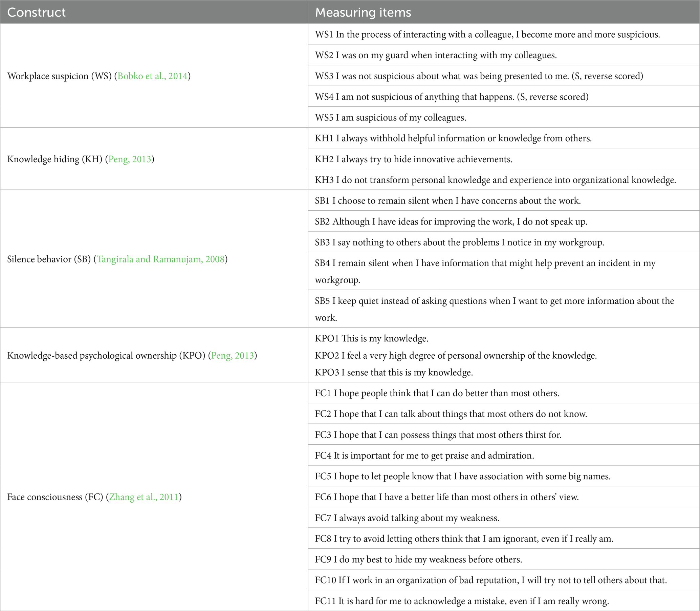Open the Tangirala and Ramanujam, 2008 citation
The width and height of the screenshot is (700, 611).
coord(161,259)
